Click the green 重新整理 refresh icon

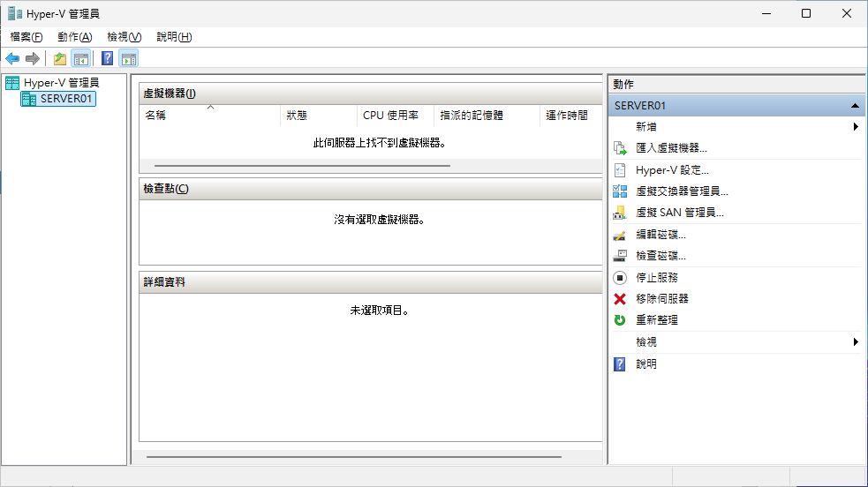point(620,320)
